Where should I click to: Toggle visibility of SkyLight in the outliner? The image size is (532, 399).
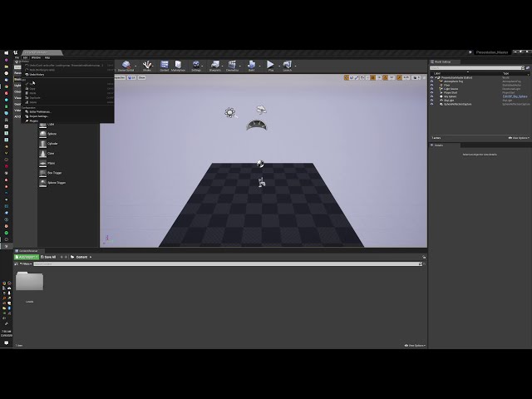click(x=432, y=101)
